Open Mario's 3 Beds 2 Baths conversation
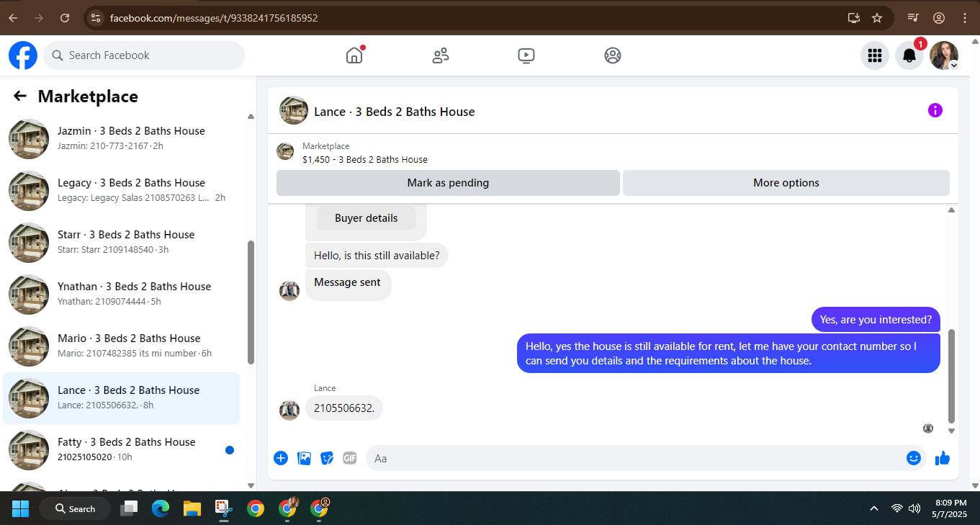 pyautogui.click(x=121, y=346)
